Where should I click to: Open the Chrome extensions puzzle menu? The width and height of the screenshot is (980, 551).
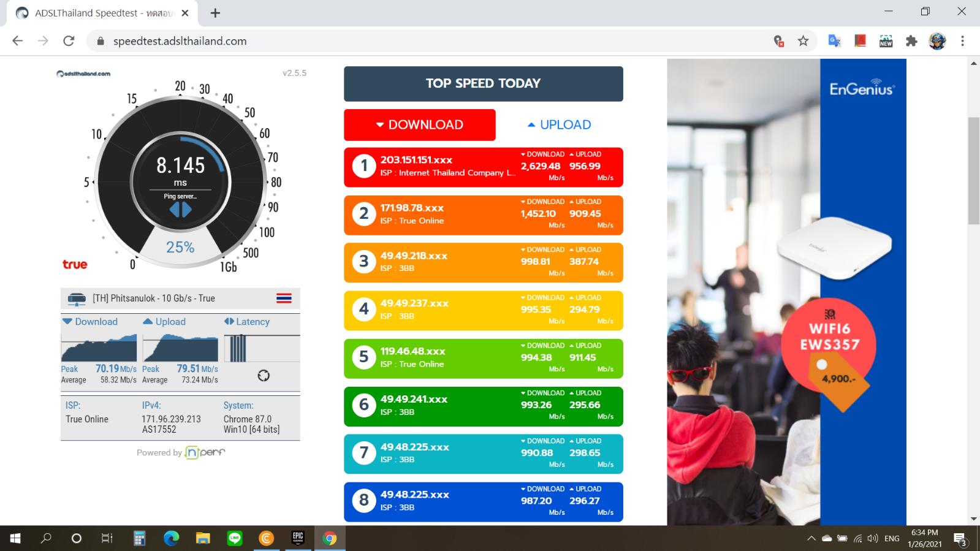point(911,41)
